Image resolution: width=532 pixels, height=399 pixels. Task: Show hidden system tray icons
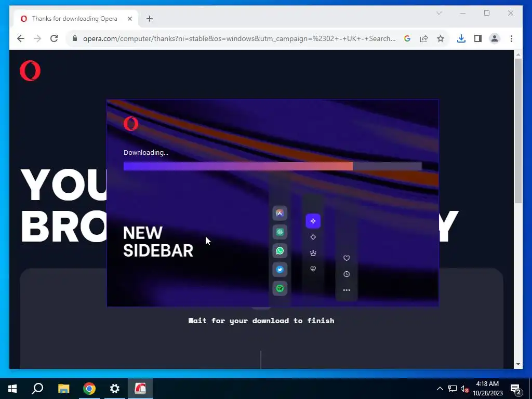[x=440, y=389]
